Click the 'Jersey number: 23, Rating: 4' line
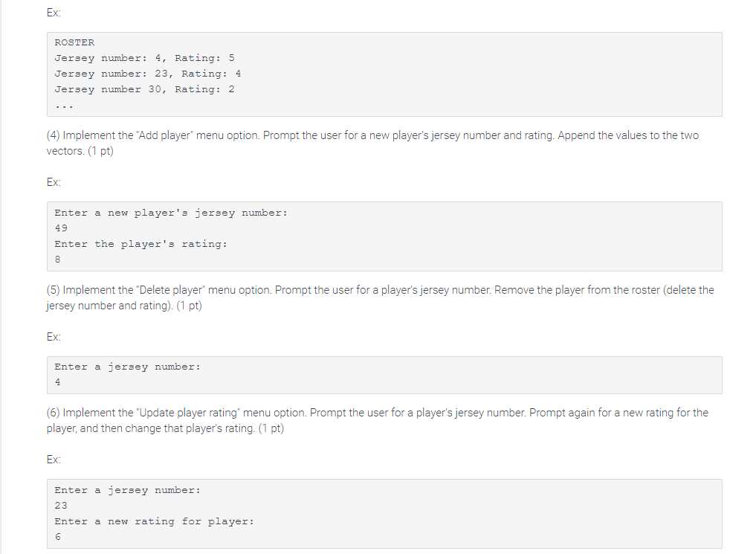The height and width of the screenshot is (554, 756). [147, 74]
